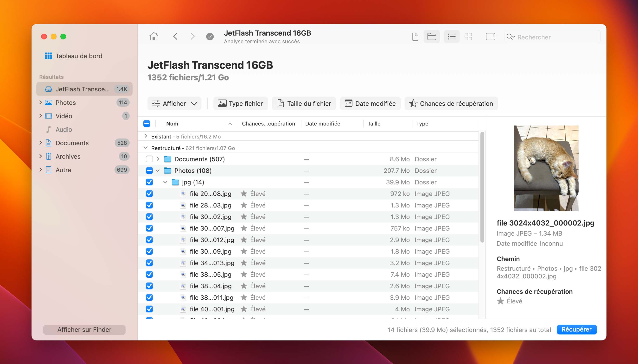Switch to folder view icon
This screenshot has width=638, height=364.
(432, 37)
